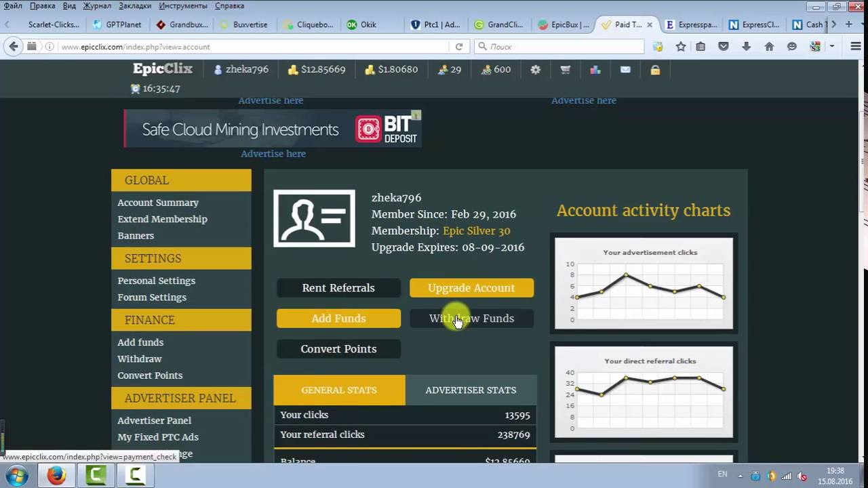Open the S3 extension dropdown arrow in toolbar

pyautogui.click(x=831, y=47)
